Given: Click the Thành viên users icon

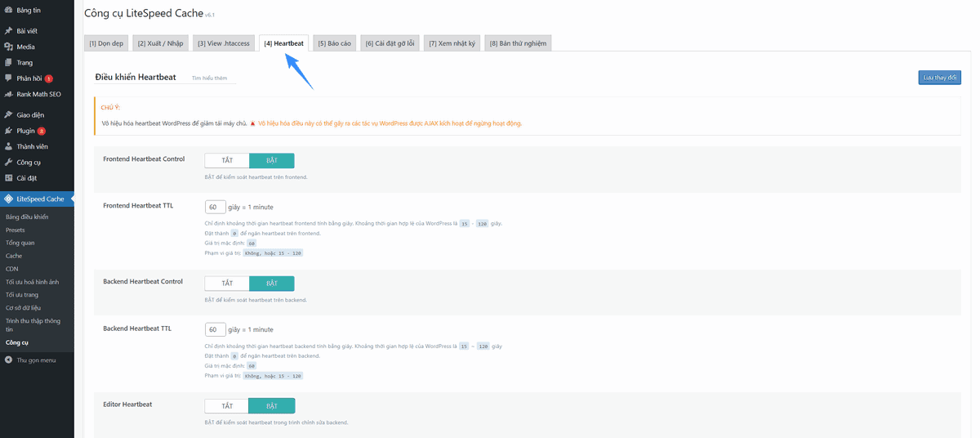Looking at the screenshot, I should tap(8, 147).
